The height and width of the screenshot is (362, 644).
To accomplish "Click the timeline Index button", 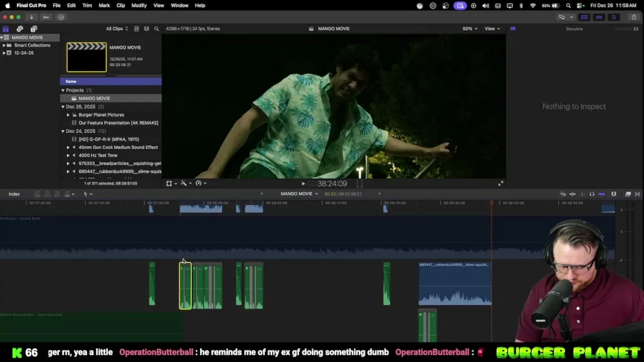I will [14, 194].
